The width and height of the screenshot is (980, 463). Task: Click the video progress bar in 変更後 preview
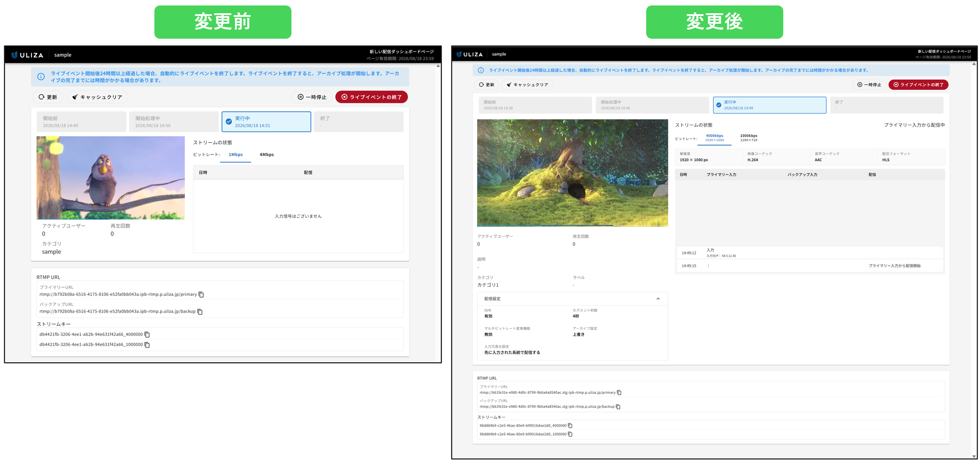click(572, 225)
